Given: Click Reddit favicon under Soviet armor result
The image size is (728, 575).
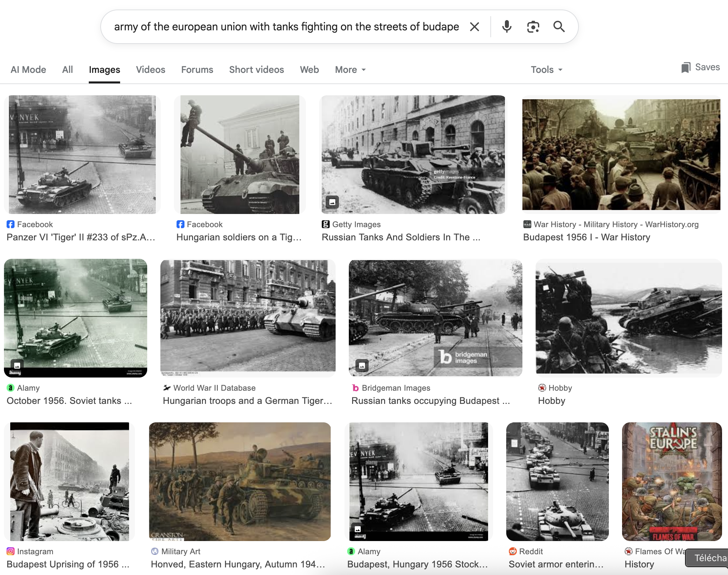Looking at the screenshot, I should [x=513, y=551].
